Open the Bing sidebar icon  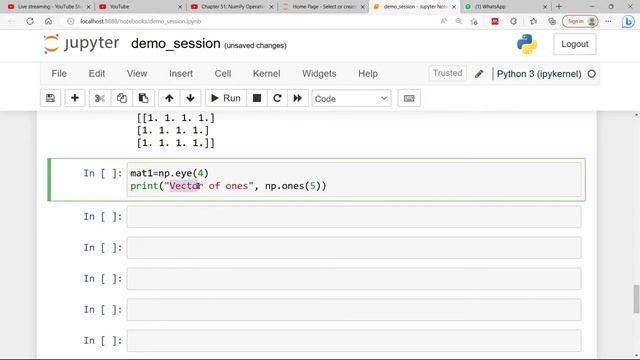(628, 22)
